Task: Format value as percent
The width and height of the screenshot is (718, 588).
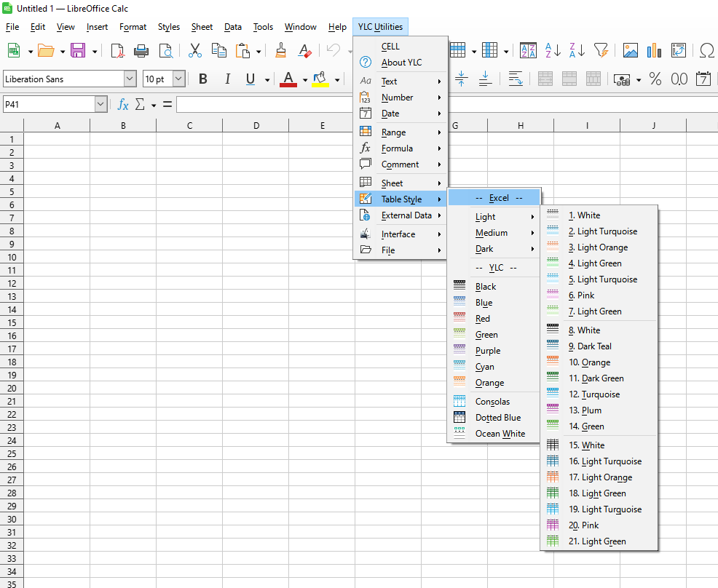Action: pyautogui.click(x=655, y=79)
